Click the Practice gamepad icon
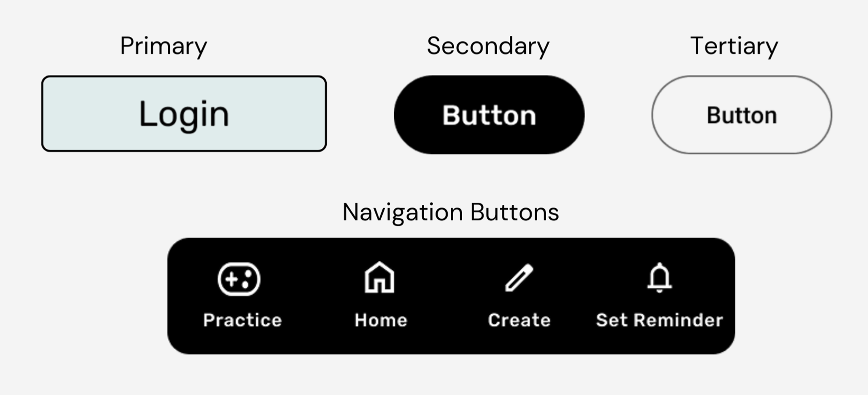Screen dimensions: 868x395 (239, 279)
